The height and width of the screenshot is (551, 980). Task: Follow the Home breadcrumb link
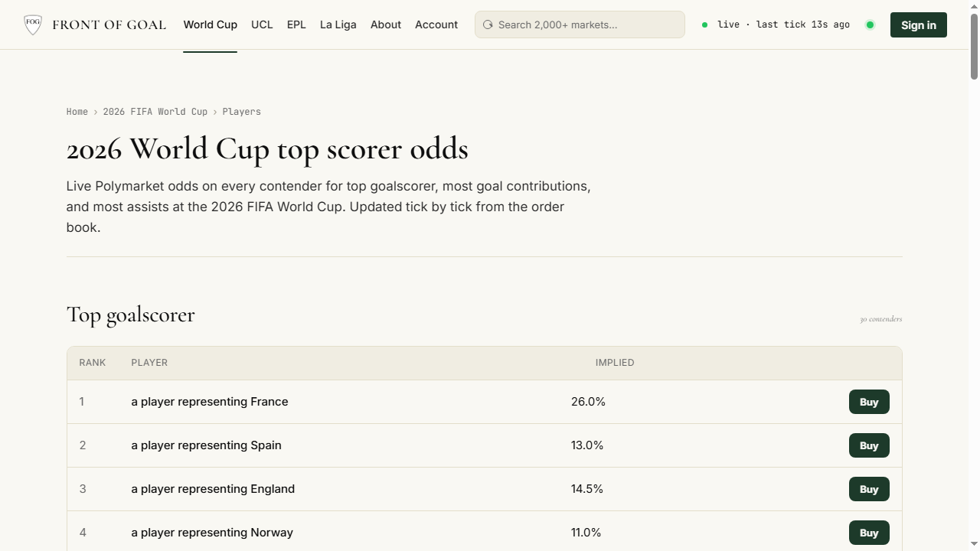click(77, 112)
